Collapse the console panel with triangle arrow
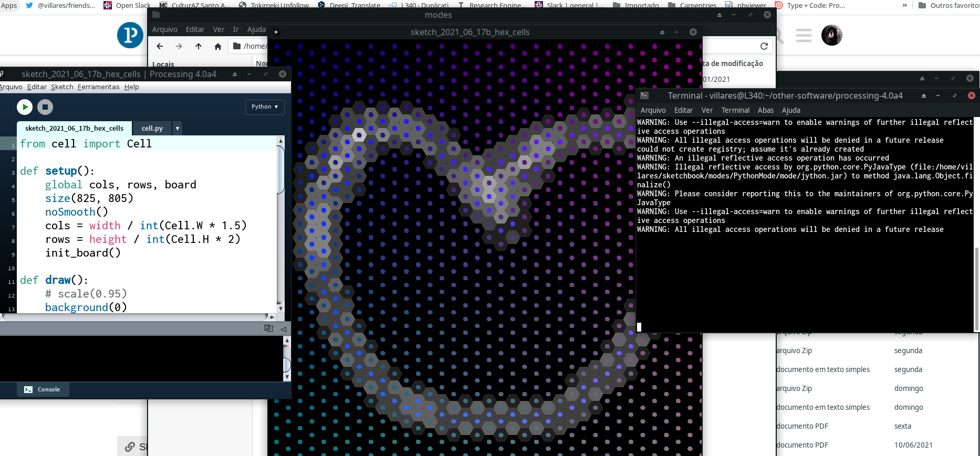This screenshot has height=456, width=980. pyautogui.click(x=284, y=329)
